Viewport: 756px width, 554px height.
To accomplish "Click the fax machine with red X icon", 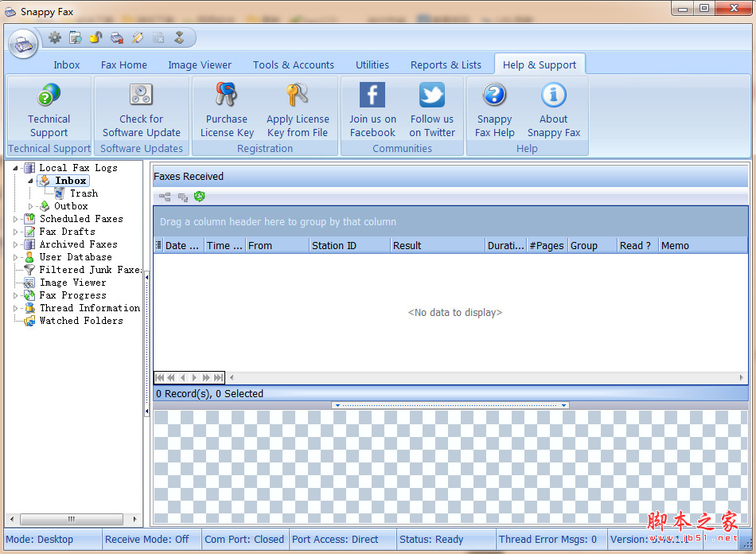I will 116,37.
